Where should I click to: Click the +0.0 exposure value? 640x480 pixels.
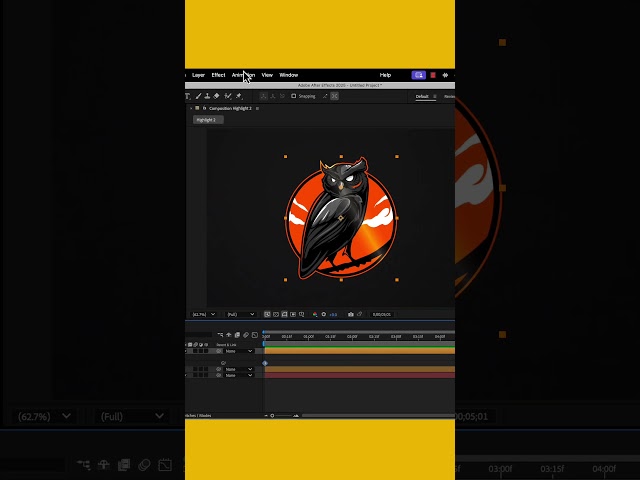click(333, 315)
